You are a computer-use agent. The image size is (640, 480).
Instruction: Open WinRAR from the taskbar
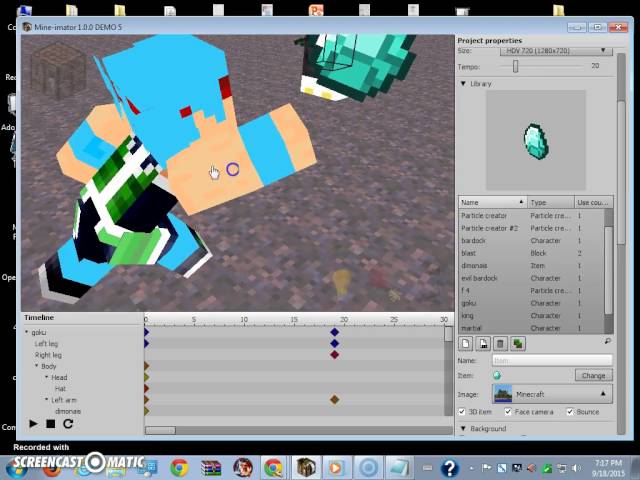tap(211, 468)
